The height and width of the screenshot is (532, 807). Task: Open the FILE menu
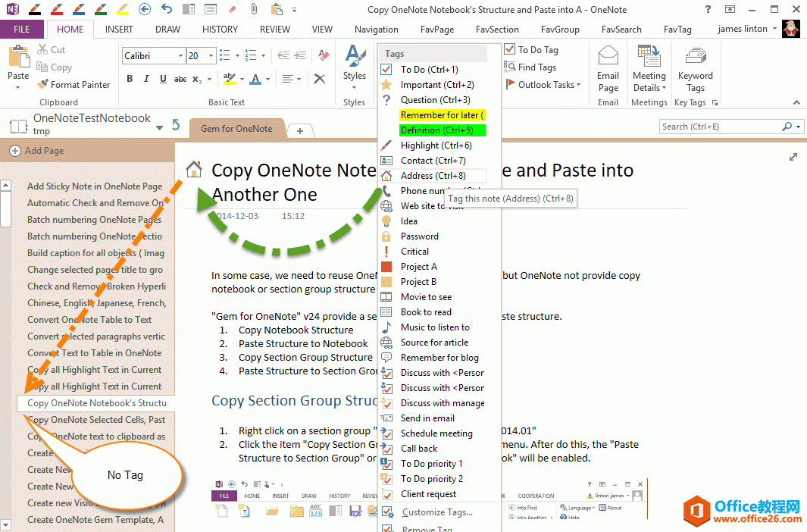[21, 30]
